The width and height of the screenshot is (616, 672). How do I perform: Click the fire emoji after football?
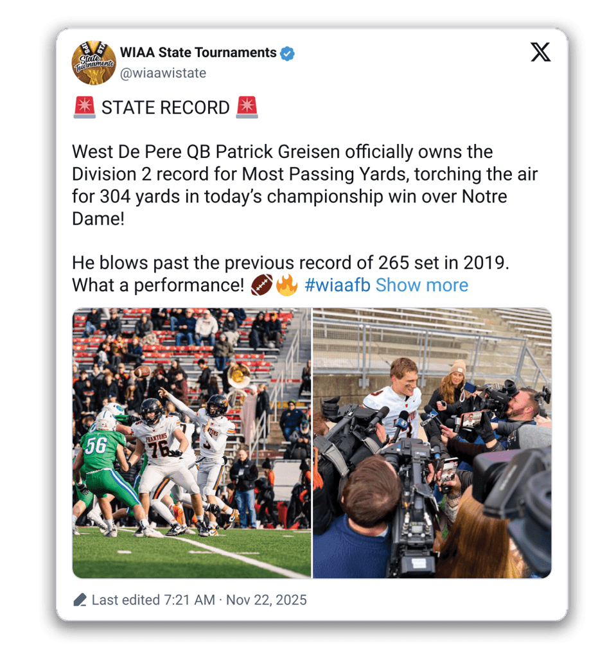(286, 285)
